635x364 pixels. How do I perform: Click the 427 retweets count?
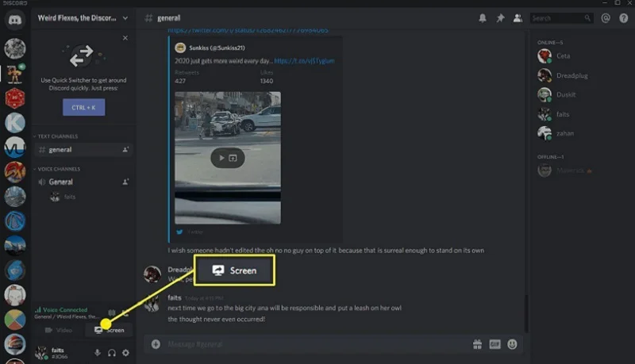(180, 81)
